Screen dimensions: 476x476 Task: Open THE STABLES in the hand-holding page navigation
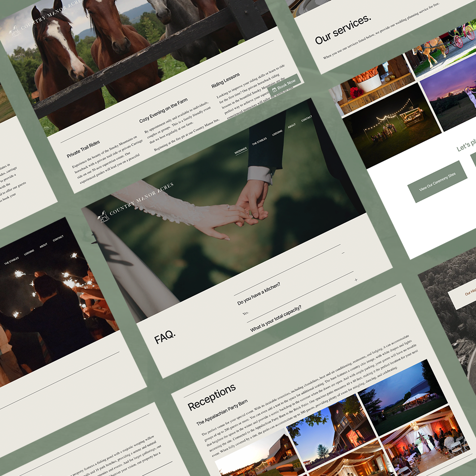point(259,141)
